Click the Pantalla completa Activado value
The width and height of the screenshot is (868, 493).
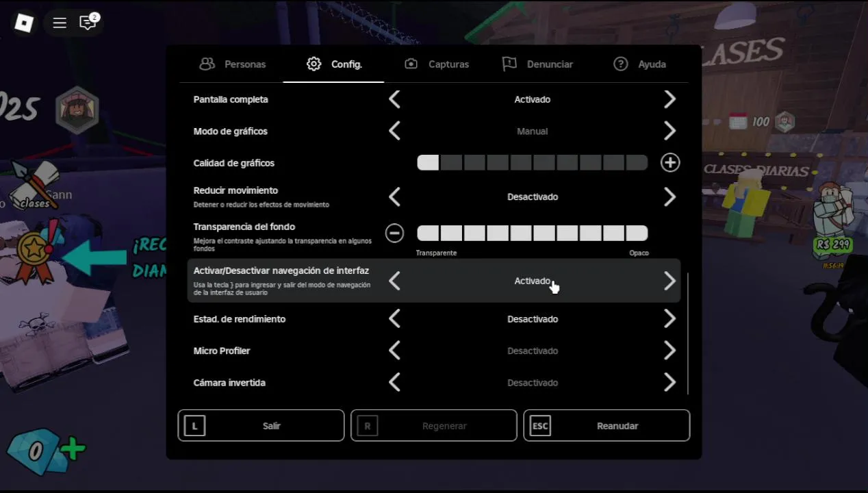(532, 99)
